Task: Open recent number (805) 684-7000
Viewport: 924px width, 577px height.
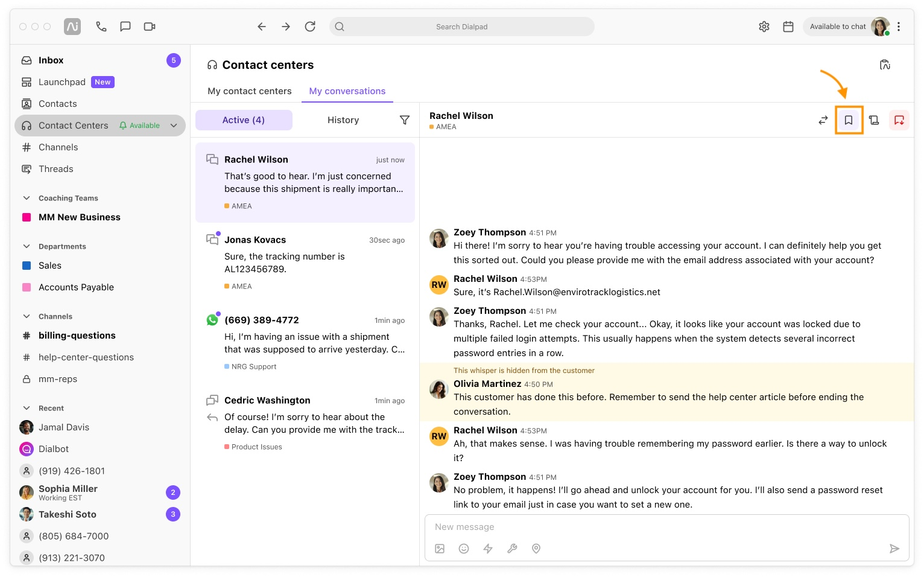Action: 100,536
